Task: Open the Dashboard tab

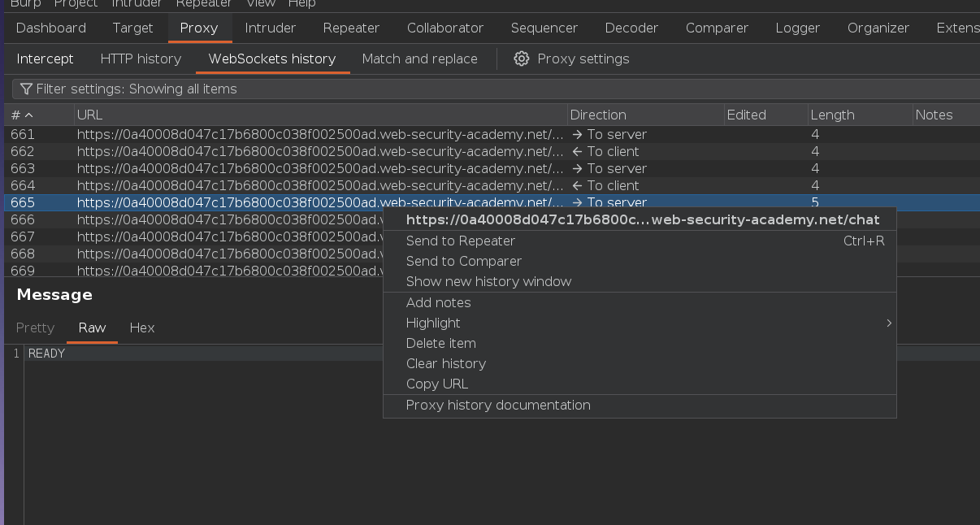Action: 51,28
